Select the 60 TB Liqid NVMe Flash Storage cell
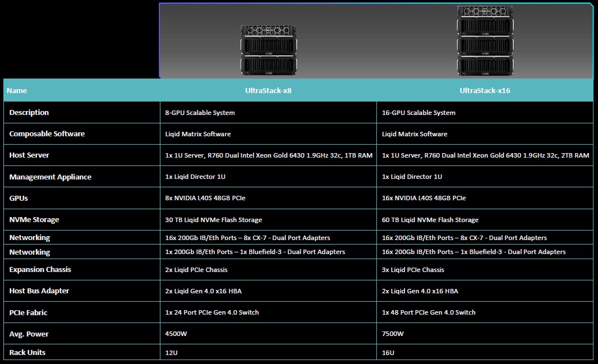The image size is (598, 364). (430, 220)
